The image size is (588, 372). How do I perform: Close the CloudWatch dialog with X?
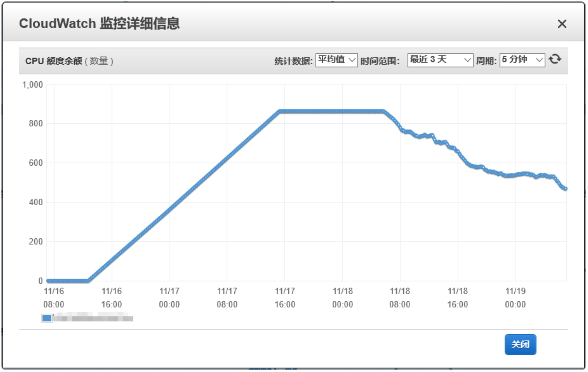(x=562, y=24)
